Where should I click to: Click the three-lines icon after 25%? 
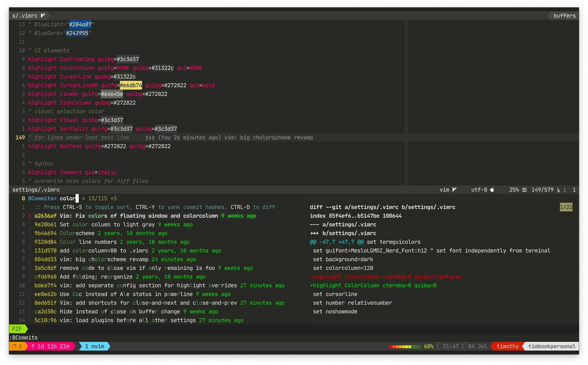click(524, 190)
